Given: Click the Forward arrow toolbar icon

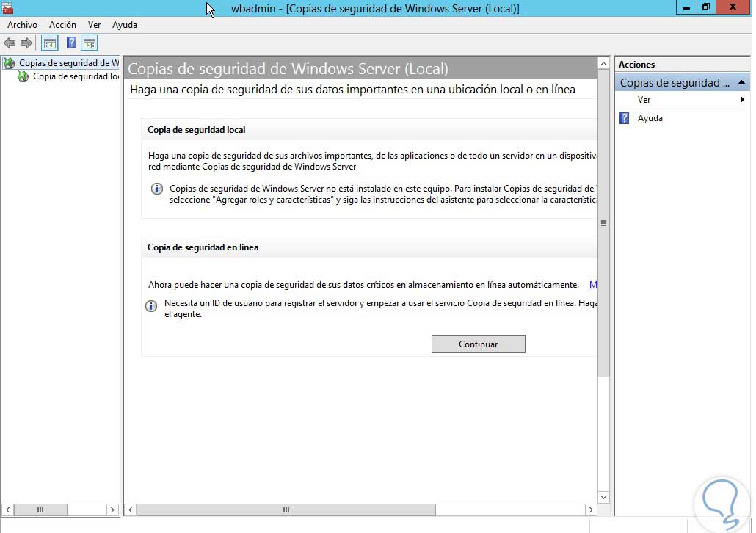Looking at the screenshot, I should (26, 43).
